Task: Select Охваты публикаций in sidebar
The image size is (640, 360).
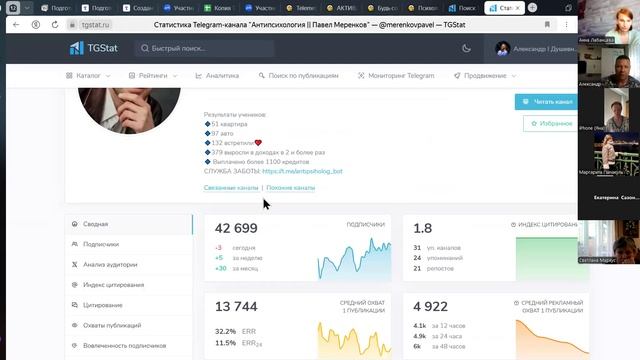Action: [x=129, y=325]
